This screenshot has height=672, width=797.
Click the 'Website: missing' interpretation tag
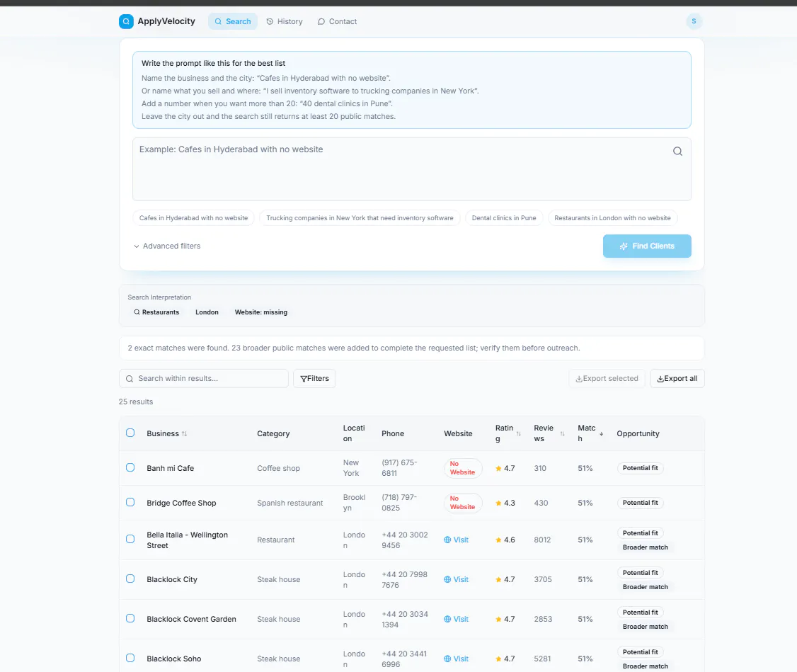[x=260, y=312]
